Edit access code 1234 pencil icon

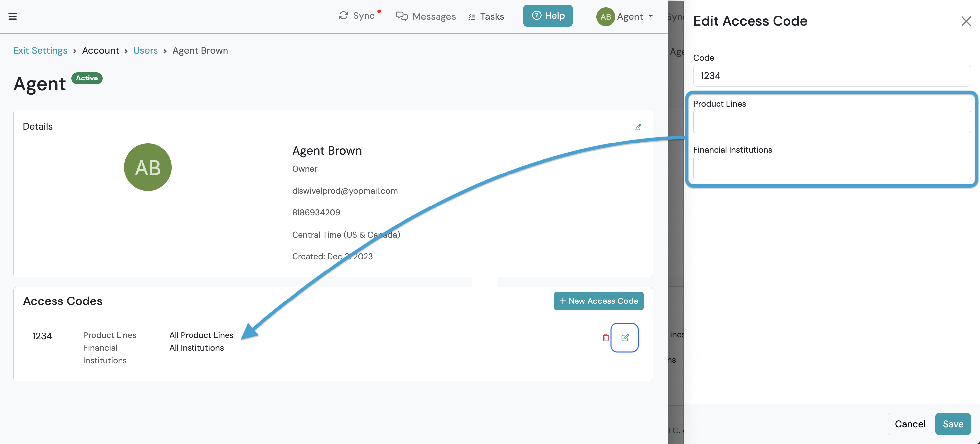click(x=625, y=337)
